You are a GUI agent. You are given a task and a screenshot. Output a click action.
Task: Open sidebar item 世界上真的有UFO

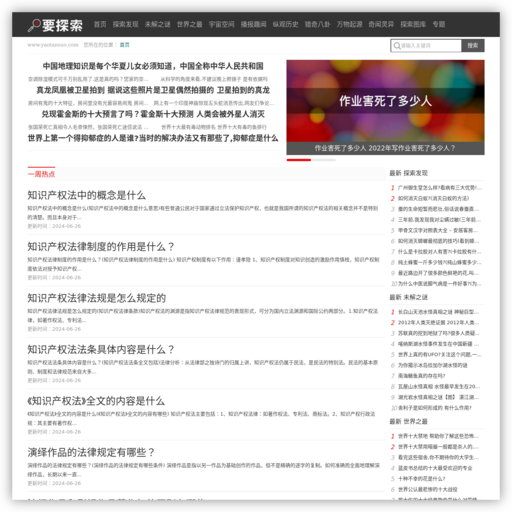click(x=439, y=355)
